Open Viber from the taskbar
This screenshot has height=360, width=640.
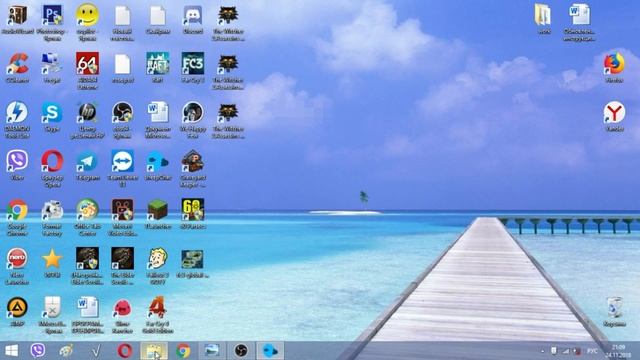coord(38,351)
